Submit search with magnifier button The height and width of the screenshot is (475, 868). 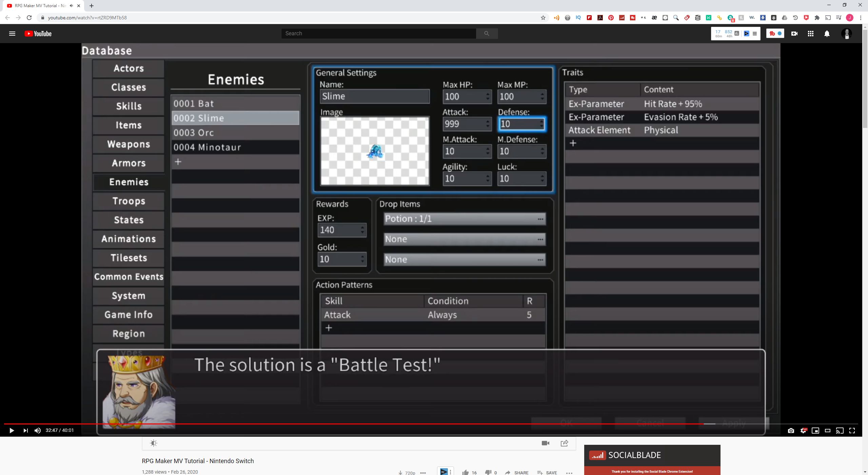[487, 33]
